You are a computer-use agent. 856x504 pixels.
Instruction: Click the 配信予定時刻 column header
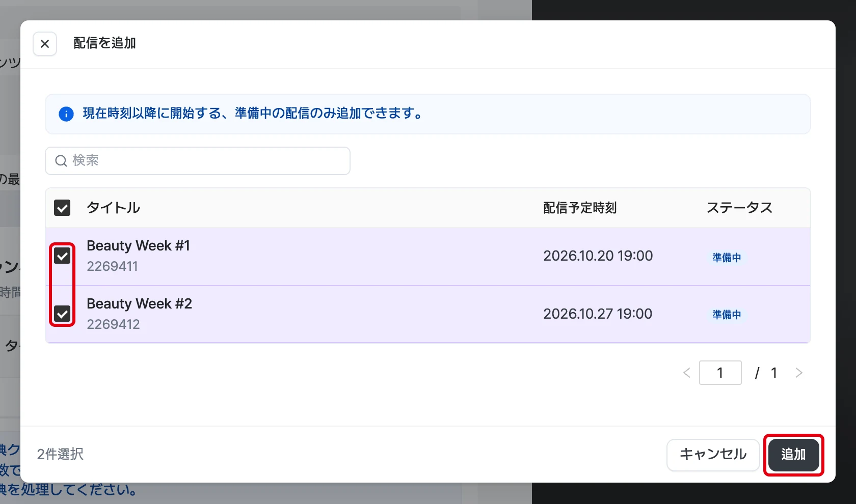pyautogui.click(x=580, y=208)
